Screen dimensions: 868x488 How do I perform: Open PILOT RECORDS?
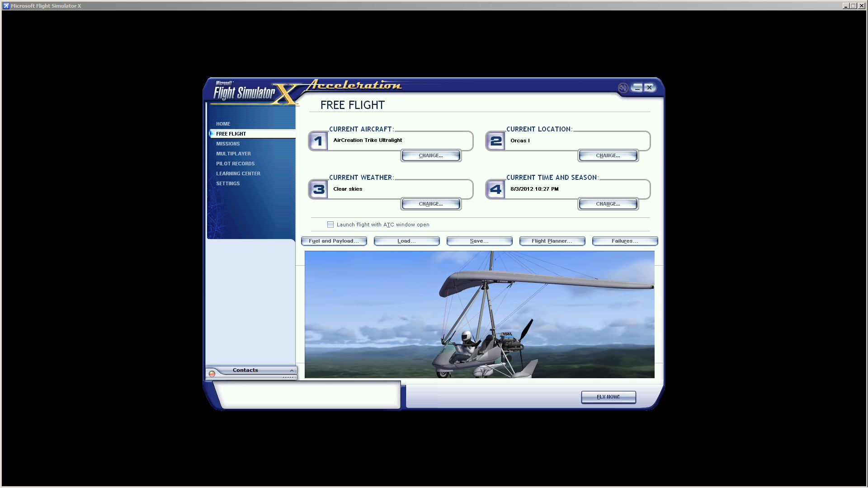[236, 164]
